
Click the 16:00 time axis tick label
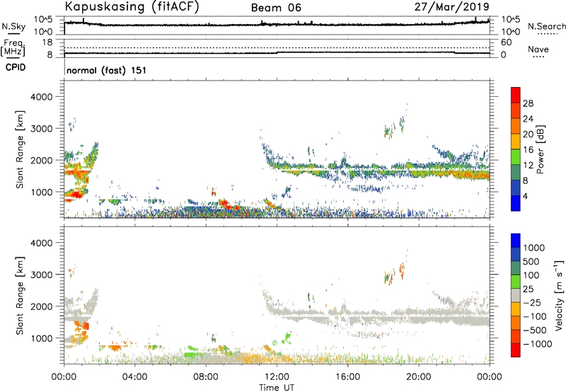pyautogui.click(x=347, y=377)
